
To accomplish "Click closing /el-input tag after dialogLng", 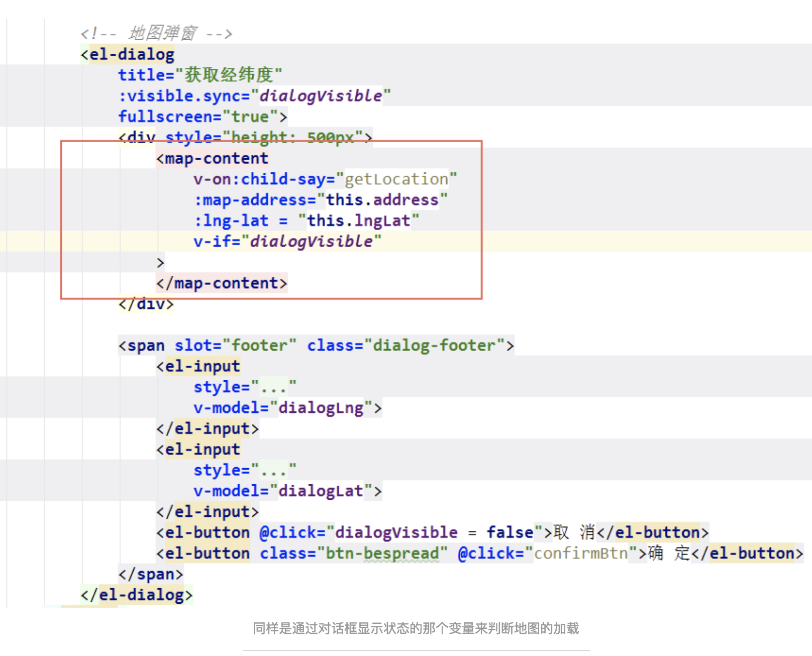I will click(208, 429).
